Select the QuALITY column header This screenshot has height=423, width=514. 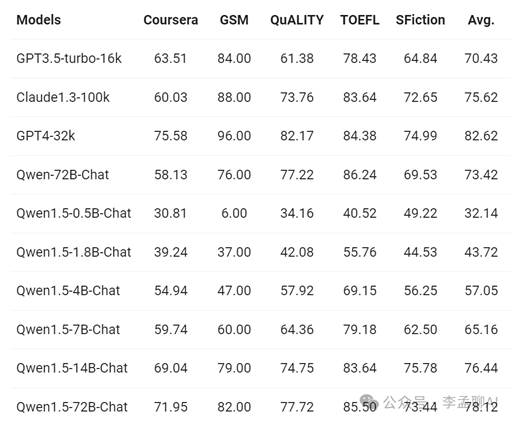tap(297, 20)
